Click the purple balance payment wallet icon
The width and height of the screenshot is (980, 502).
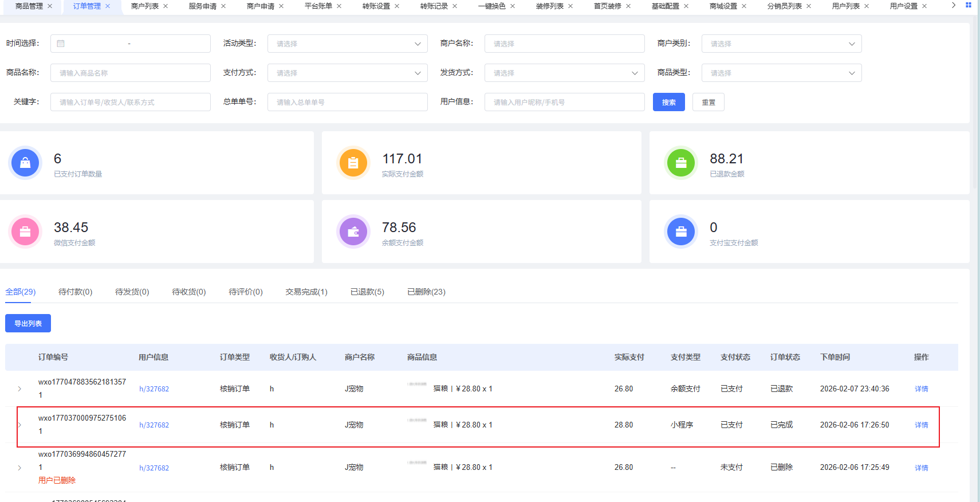353,232
